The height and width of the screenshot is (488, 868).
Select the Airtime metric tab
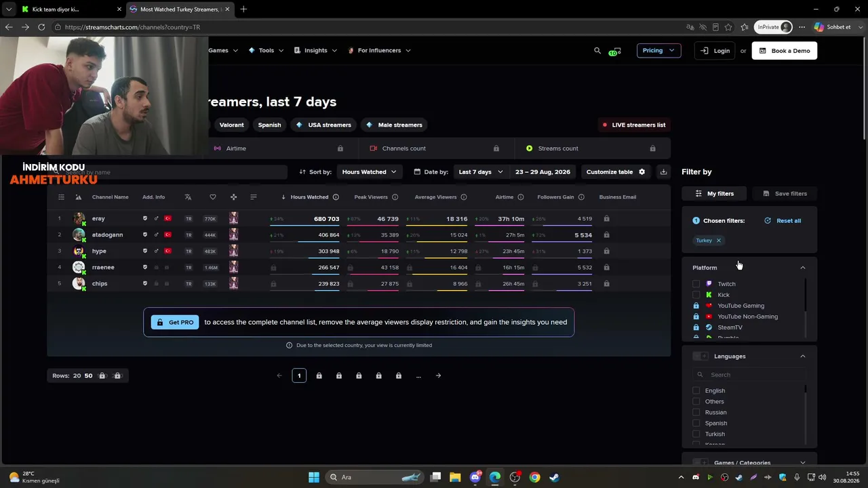coord(279,148)
